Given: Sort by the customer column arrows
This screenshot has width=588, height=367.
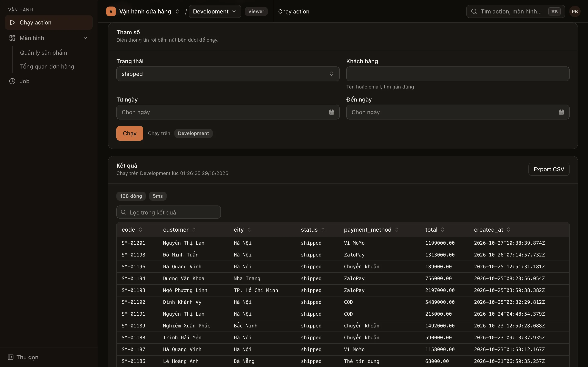Looking at the screenshot, I should point(194,230).
